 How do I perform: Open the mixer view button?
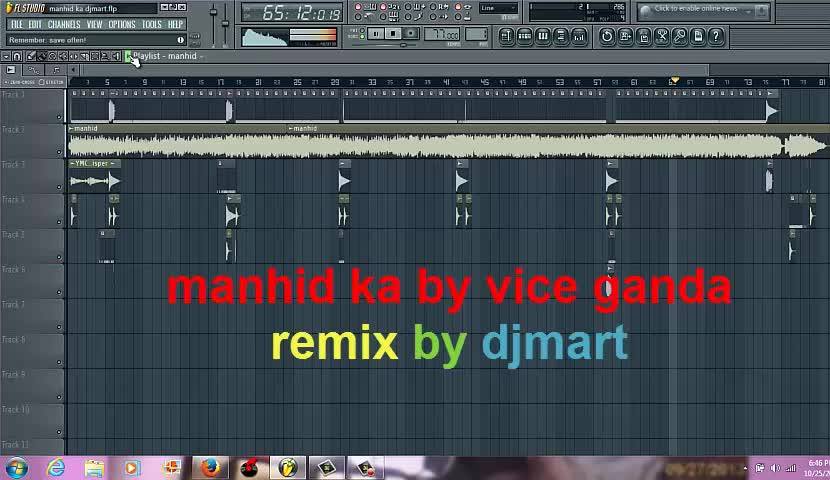click(579, 36)
